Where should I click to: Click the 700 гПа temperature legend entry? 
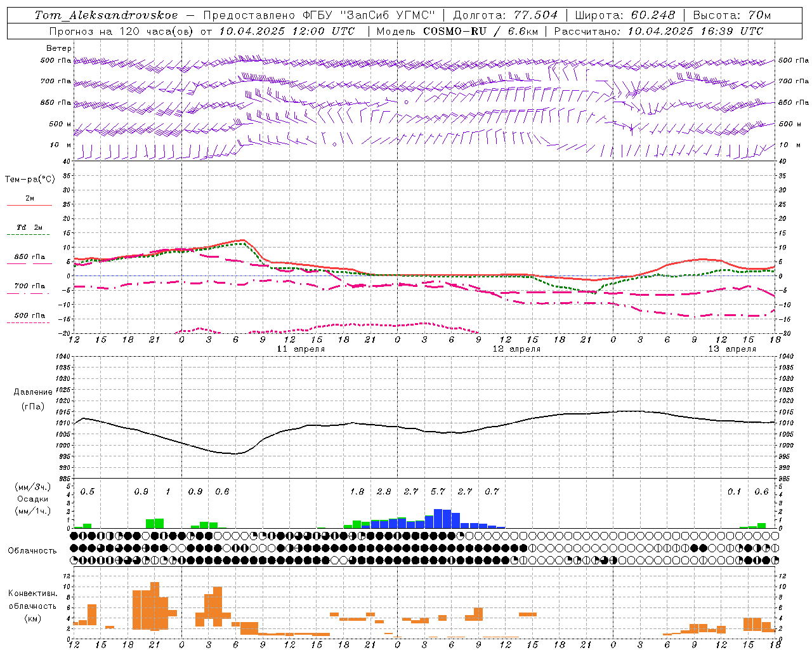pyautogui.click(x=29, y=286)
